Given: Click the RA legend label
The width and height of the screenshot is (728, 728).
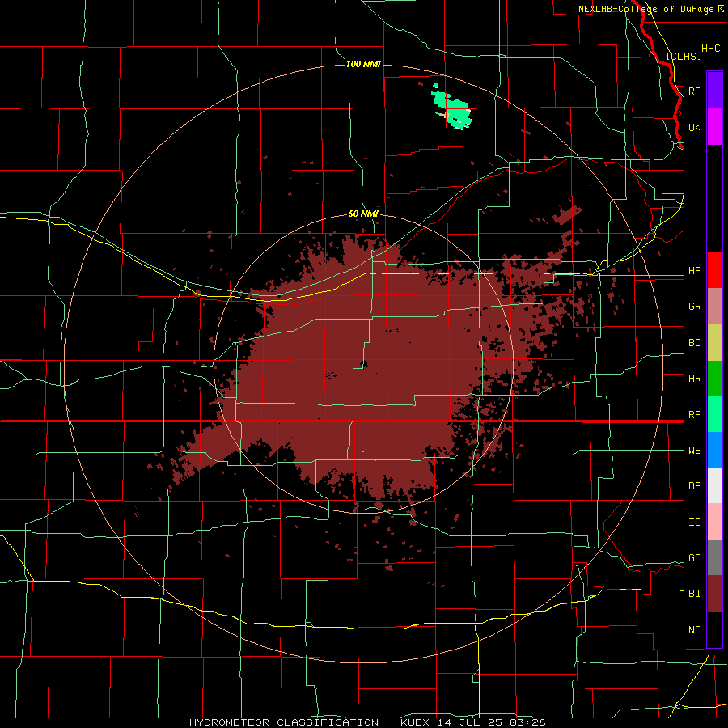Looking at the screenshot, I should pos(694,415).
